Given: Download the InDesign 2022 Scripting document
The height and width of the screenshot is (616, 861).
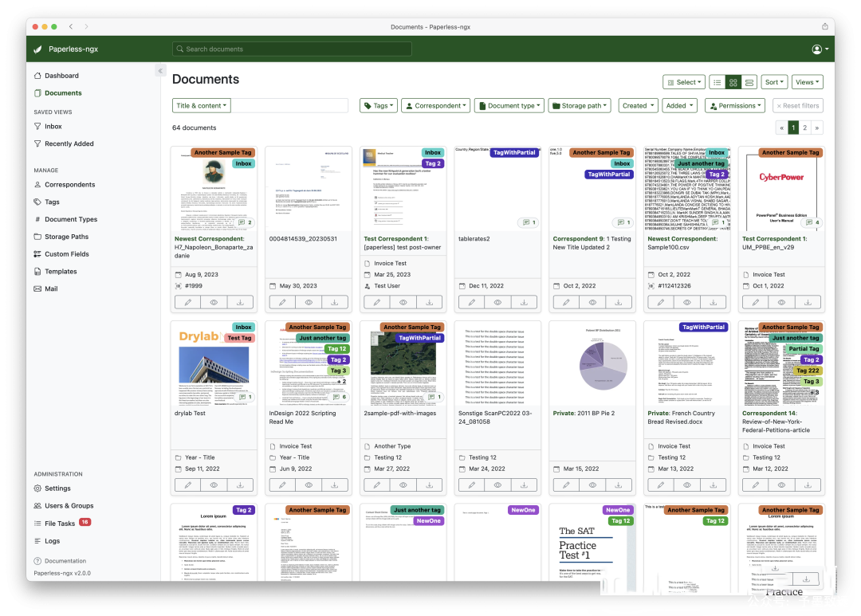Looking at the screenshot, I should [334, 485].
